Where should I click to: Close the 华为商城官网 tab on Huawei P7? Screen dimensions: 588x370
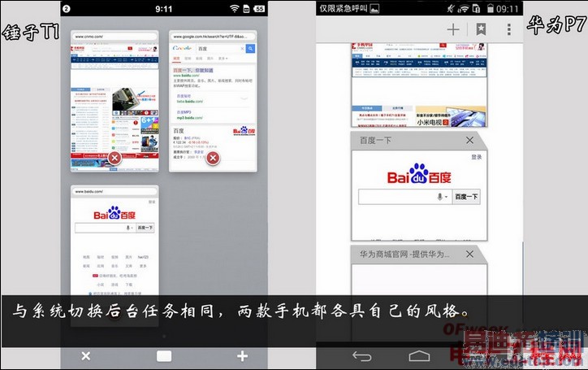click(x=469, y=255)
